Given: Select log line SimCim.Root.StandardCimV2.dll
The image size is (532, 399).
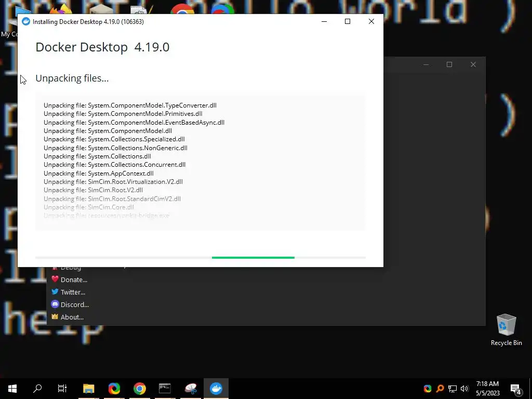Looking at the screenshot, I should [x=112, y=199].
